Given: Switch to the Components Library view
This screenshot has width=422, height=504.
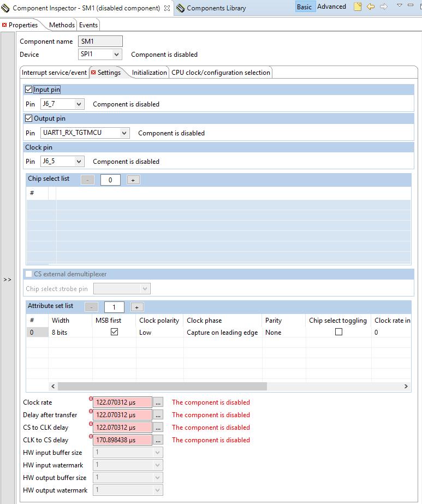Looking at the screenshot, I should [x=216, y=8].
